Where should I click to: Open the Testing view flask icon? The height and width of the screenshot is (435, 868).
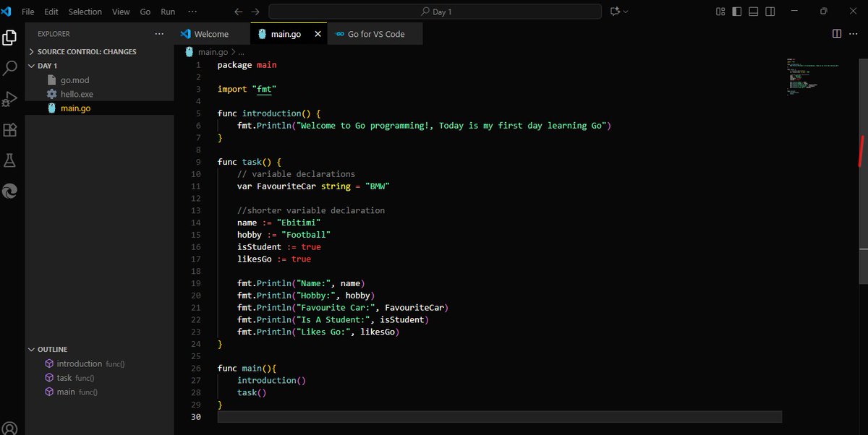[x=9, y=160]
